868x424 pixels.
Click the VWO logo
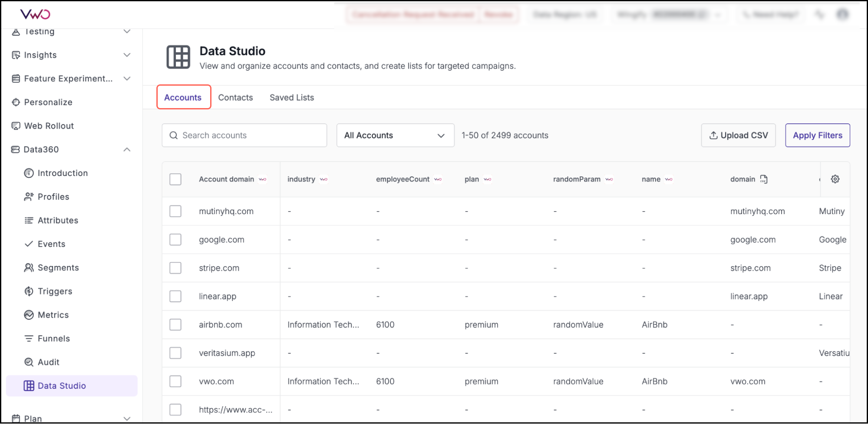(x=35, y=14)
